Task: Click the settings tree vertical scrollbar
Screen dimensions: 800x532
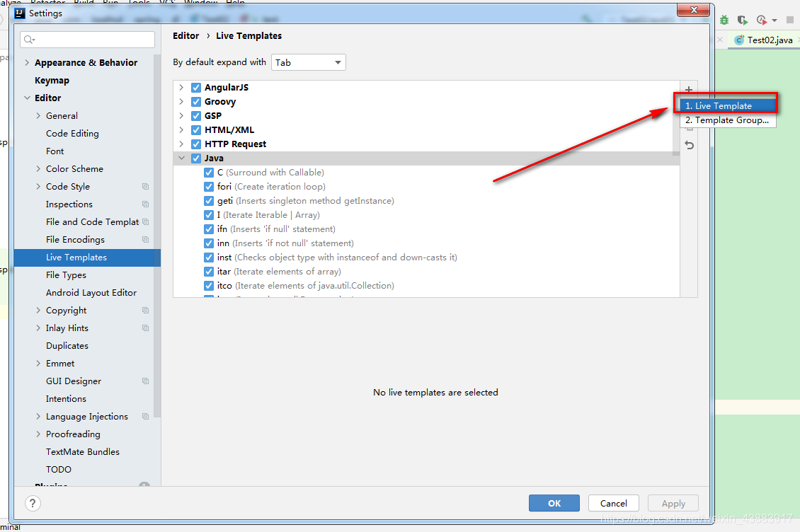Action: (x=157, y=235)
